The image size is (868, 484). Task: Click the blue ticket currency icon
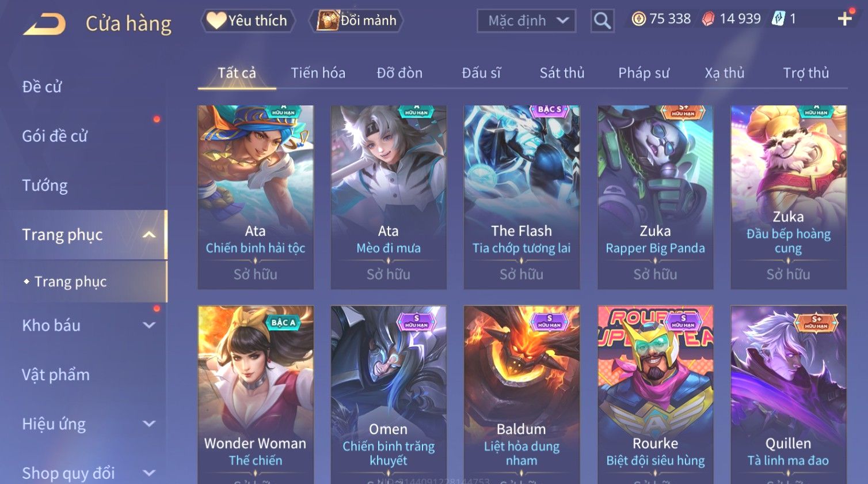click(x=778, y=19)
